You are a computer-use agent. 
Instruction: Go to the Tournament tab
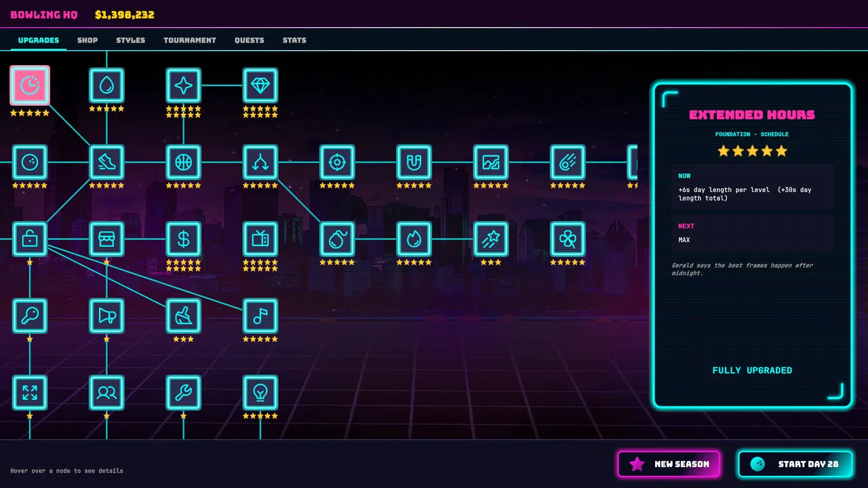(190, 40)
